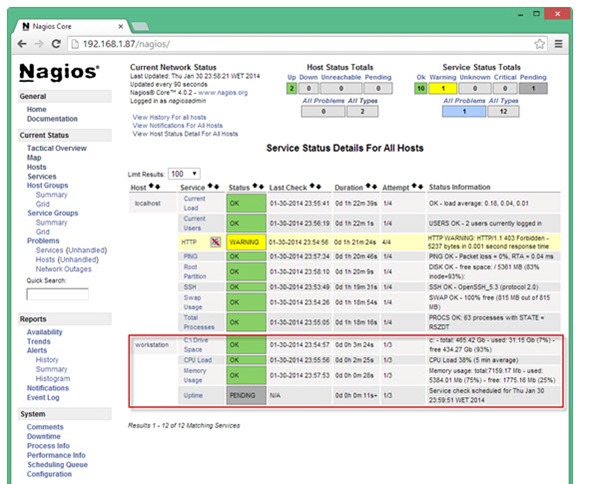Sort Last Check column descending
The height and width of the screenshot is (484, 600).
pos(318,186)
